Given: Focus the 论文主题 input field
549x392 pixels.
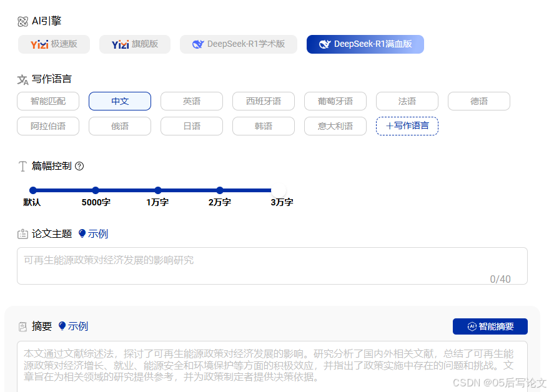Looking at the screenshot, I should [x=272, y=266].
